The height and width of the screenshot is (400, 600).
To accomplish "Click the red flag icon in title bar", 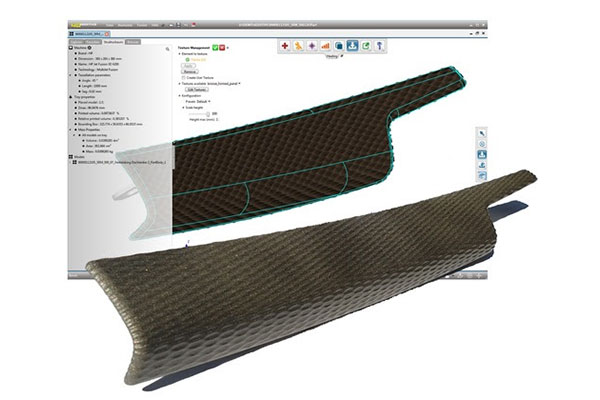I will pyautogui.click(x=194, y=25).
